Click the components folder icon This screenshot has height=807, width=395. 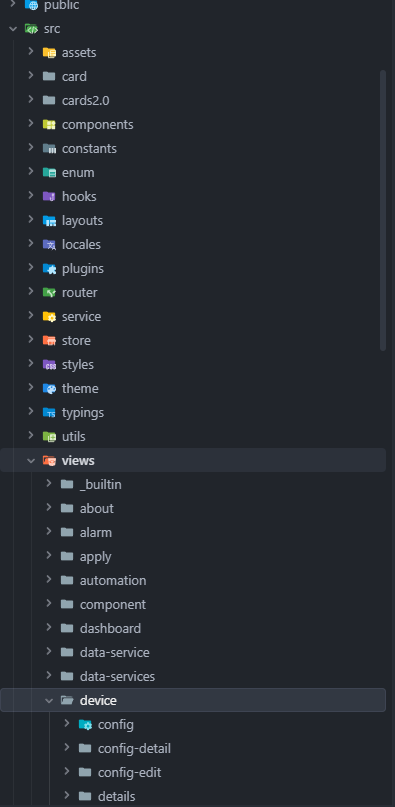[x=49, y=125]
